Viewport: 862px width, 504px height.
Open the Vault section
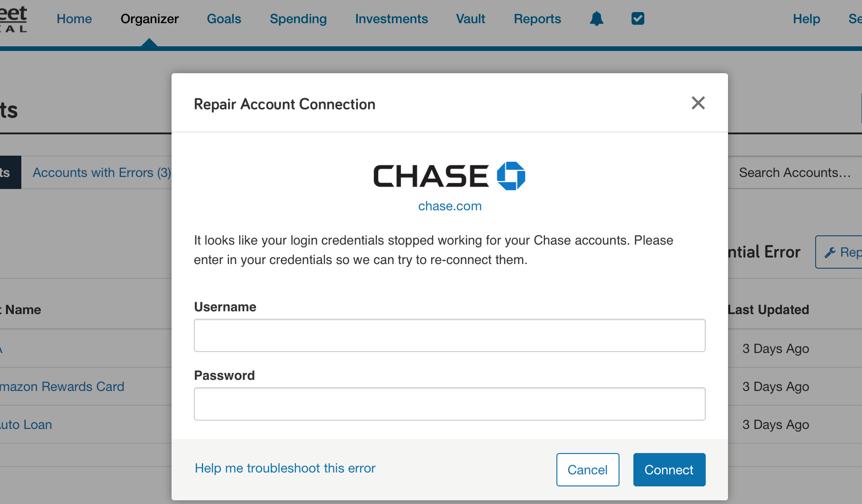click(471, 19)
